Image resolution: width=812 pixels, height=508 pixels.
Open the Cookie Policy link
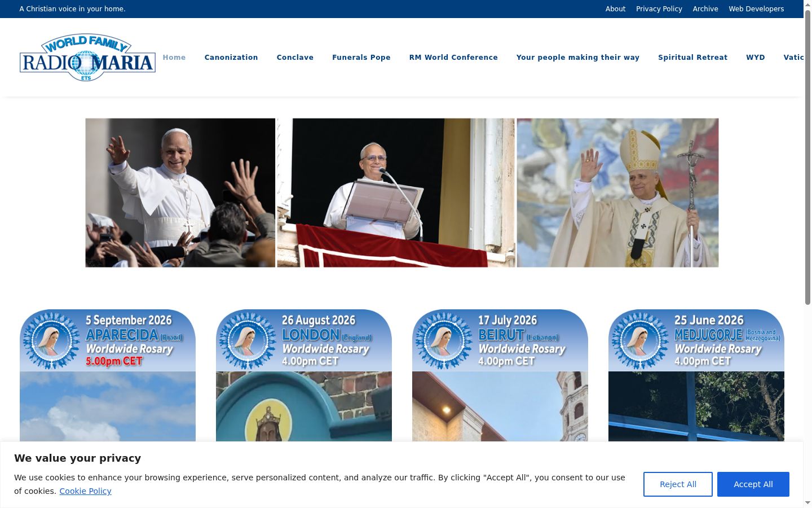point(85,491)
